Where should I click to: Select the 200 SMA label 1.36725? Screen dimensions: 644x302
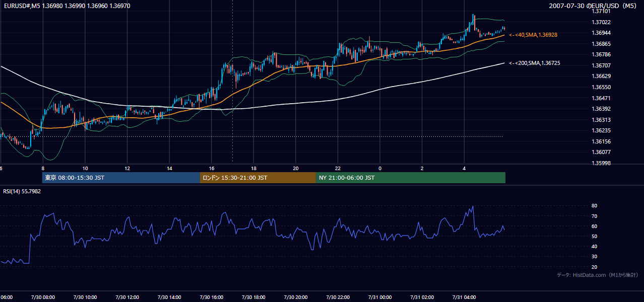535,63
